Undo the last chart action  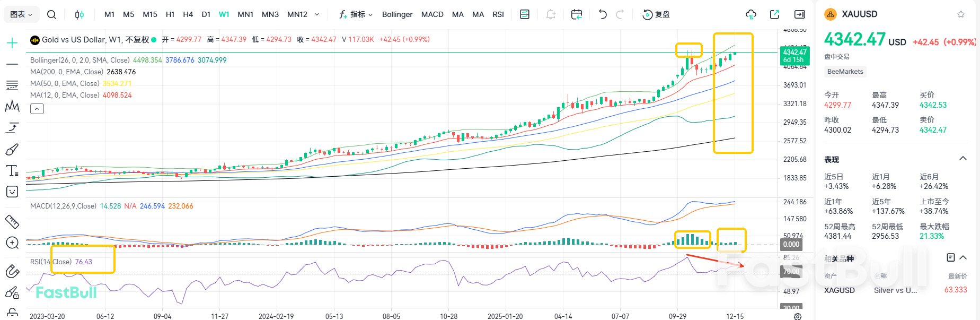point(602,14)
